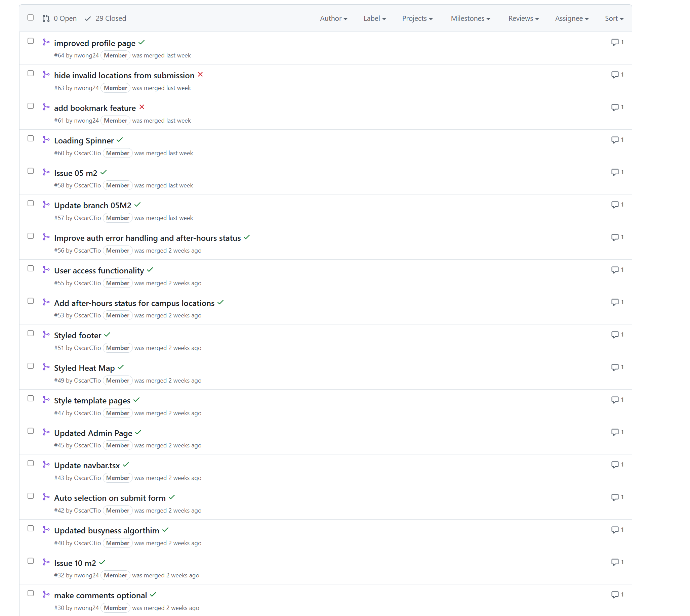Image resolution: width=690 pixels, height=616 pixels.
Task: Open comments for Updated Admin Page PR
Action: click(617, 432)
